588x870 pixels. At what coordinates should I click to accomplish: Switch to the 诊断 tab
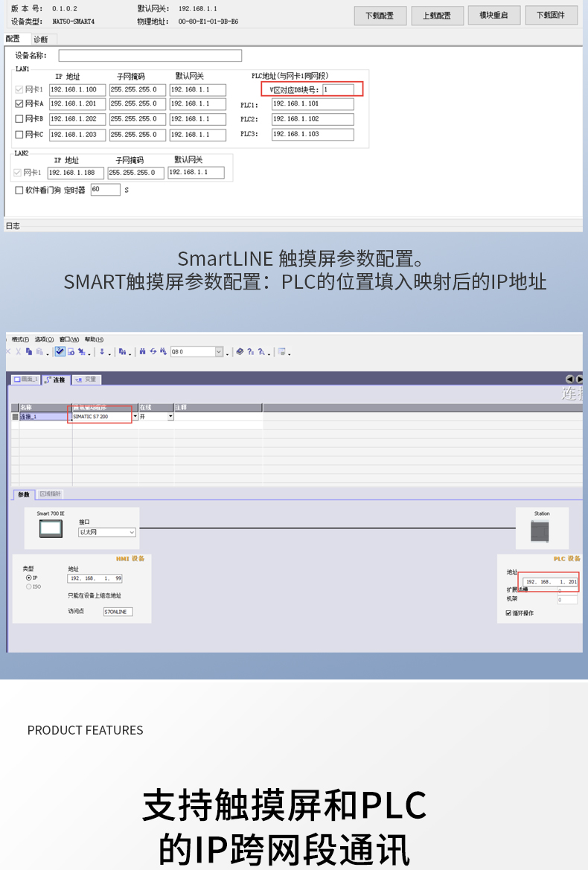click(40, 39)
